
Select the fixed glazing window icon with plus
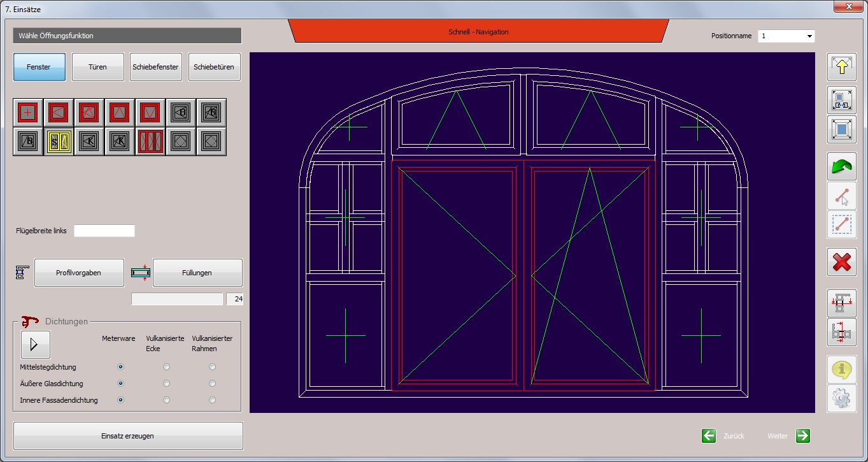(28, 113)
